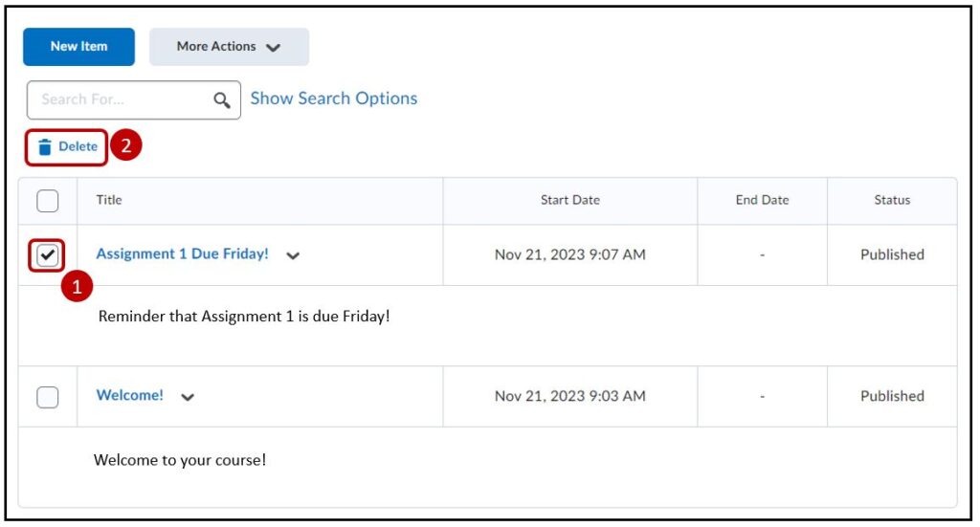This screenshot has height=527, width=980.
Task: Check the Welcome announcement checkbox
Action: 48,397
